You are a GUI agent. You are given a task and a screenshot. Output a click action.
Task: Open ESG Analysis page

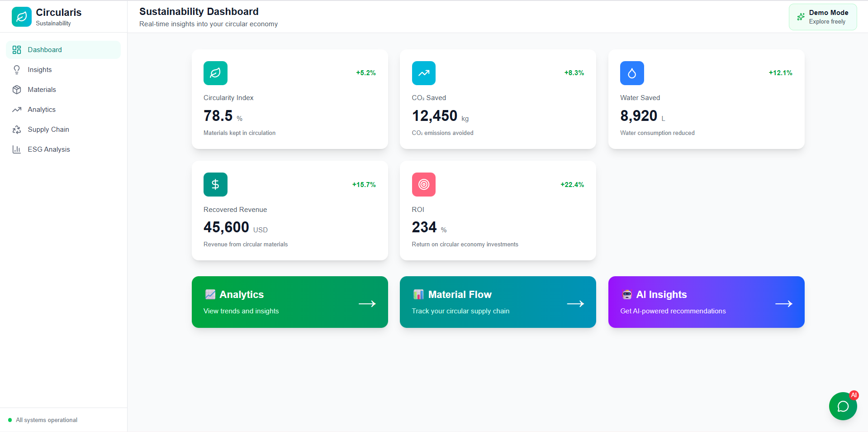coord(63,149)
